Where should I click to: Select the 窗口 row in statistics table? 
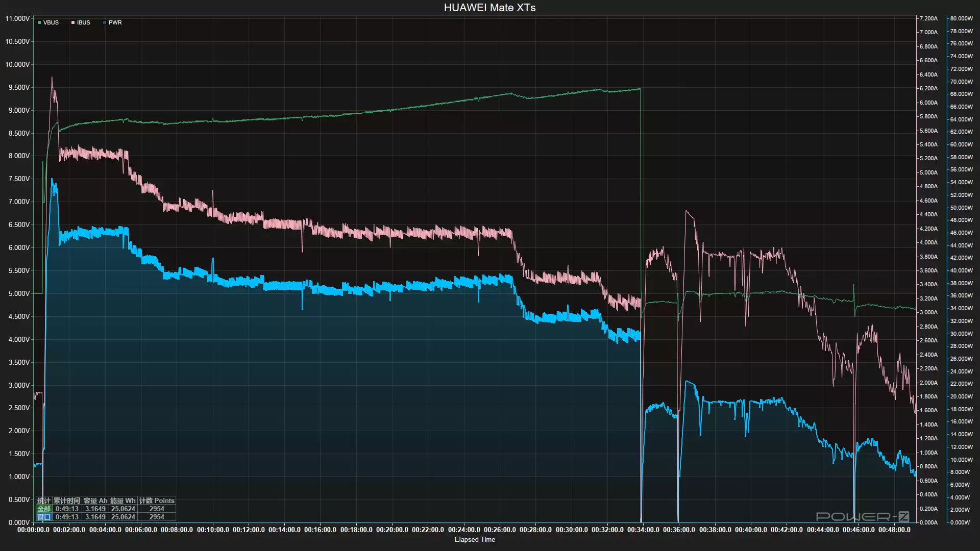(x=43, y=517)
